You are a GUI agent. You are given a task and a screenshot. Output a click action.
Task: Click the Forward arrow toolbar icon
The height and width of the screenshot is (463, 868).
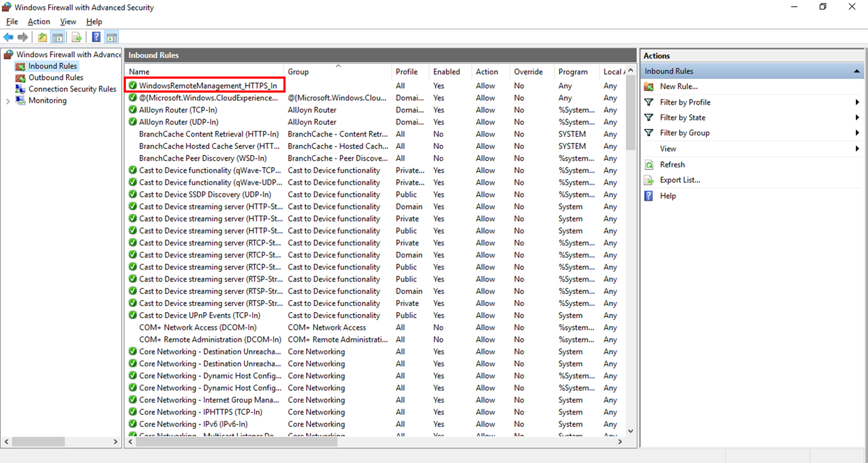23,37
